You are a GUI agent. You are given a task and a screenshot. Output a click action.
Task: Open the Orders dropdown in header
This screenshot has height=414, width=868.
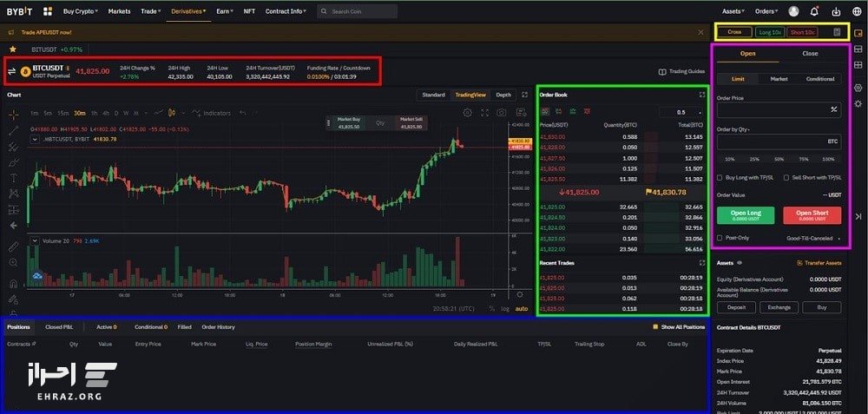(766, 11)
